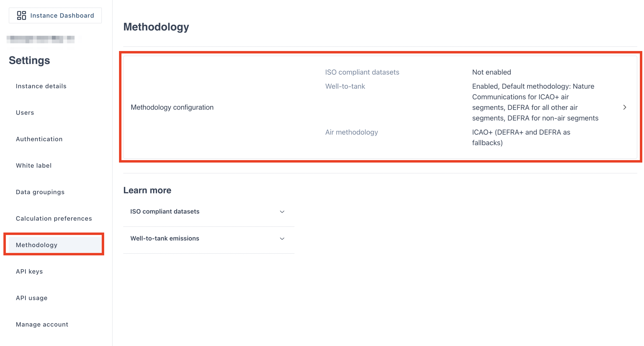Select the Methodology sidebar item
Screen dimensions: 644x346
coord(37,245)
